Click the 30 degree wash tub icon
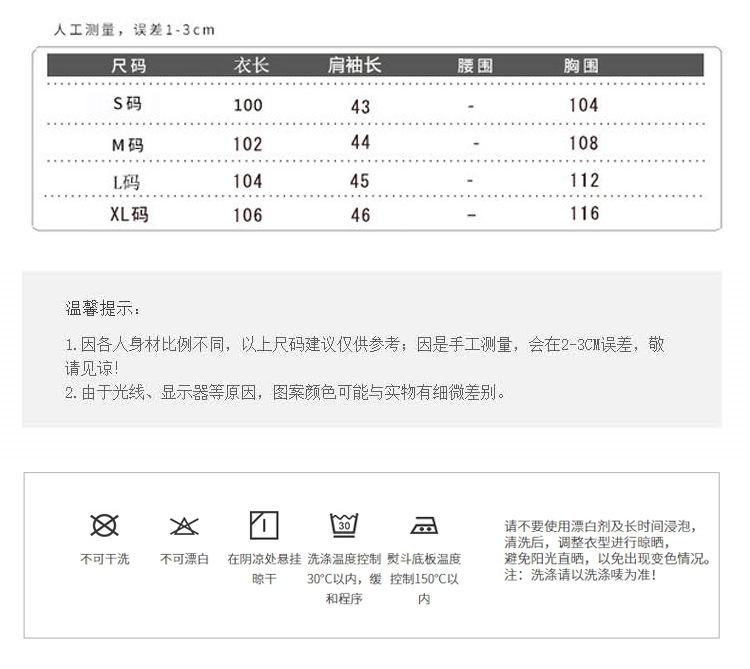The image size is (750, 669). (x=344, y=525)
